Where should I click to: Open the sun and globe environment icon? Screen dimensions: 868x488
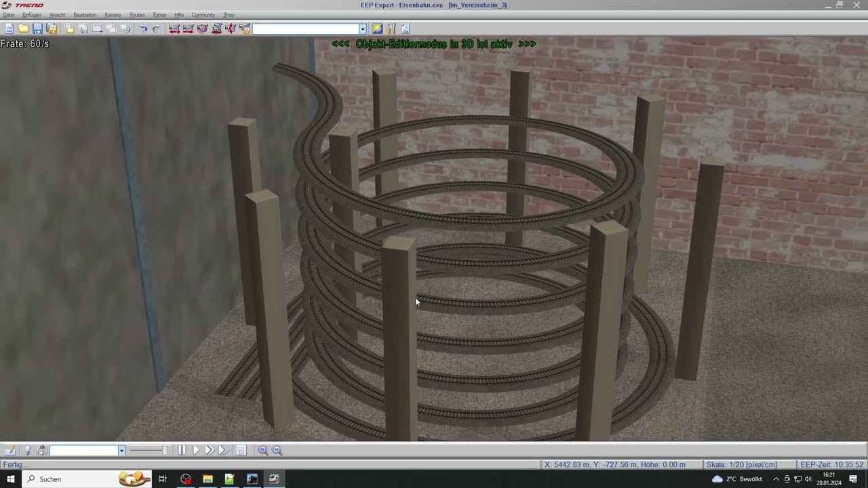pos(377,28)
